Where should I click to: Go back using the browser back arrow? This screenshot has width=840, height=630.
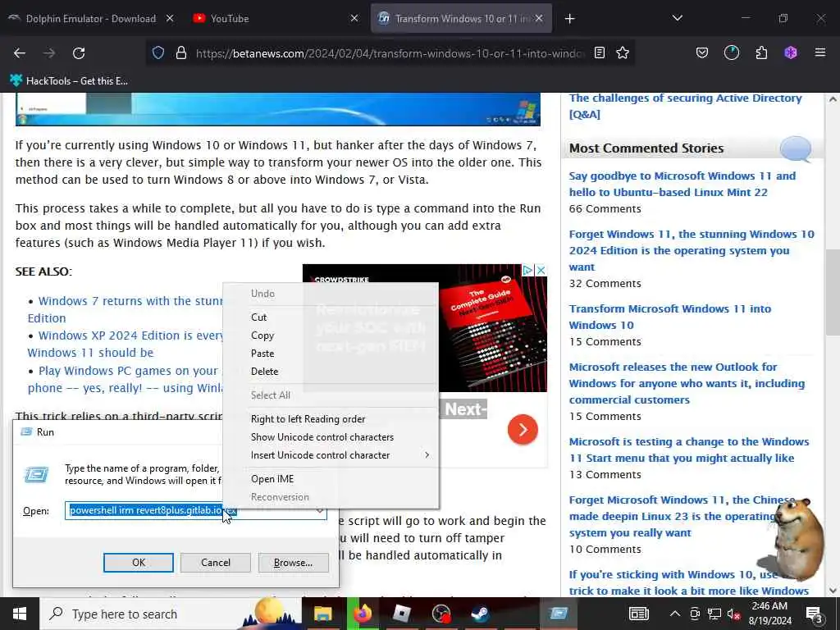pos(20,53)
